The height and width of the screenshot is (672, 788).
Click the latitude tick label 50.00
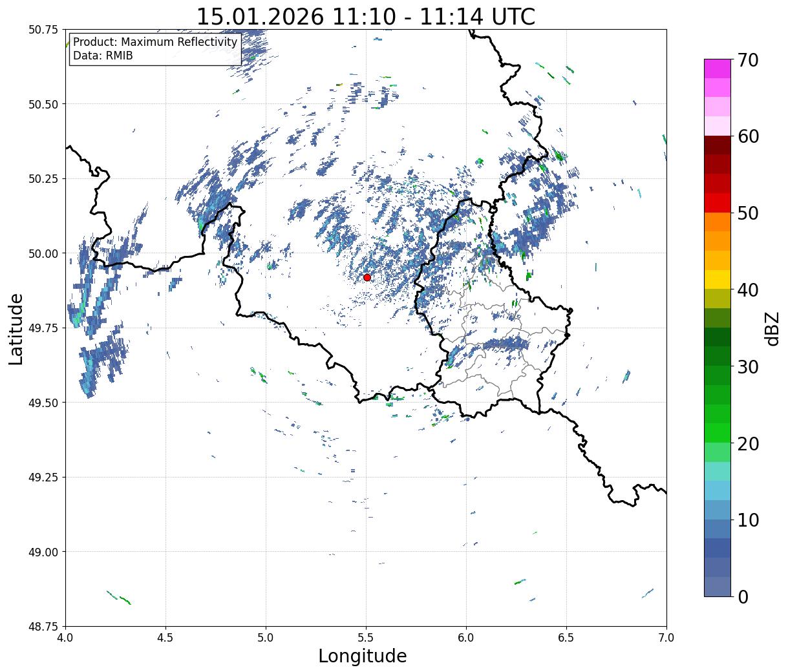(x=43, y=253)
